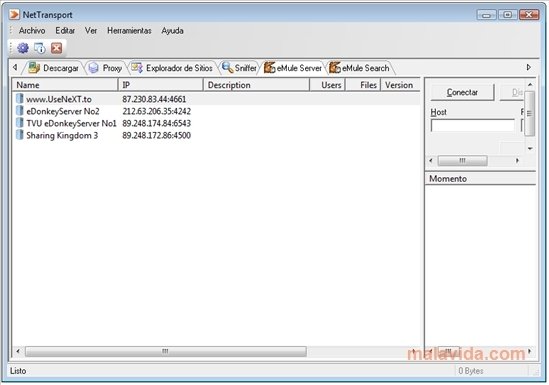
Task: Click connection panel vertical scrollbar thumb
Action: [x=530, y=113]
